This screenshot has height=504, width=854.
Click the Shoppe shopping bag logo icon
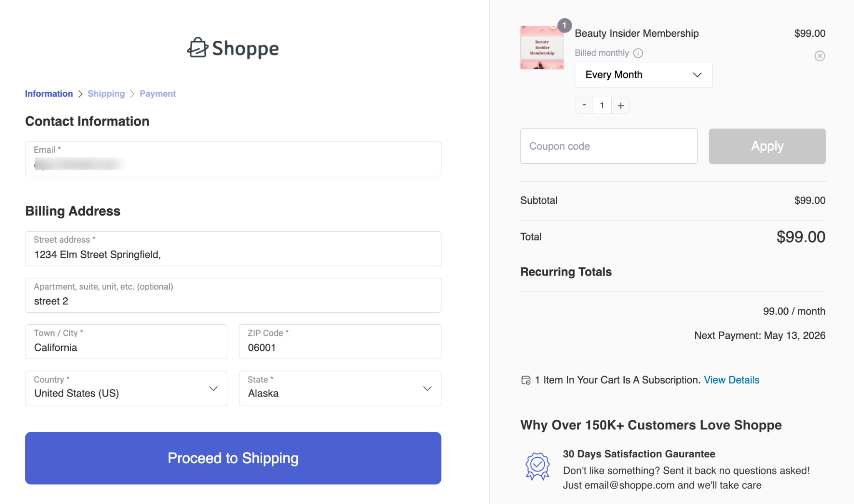(197, 47)
